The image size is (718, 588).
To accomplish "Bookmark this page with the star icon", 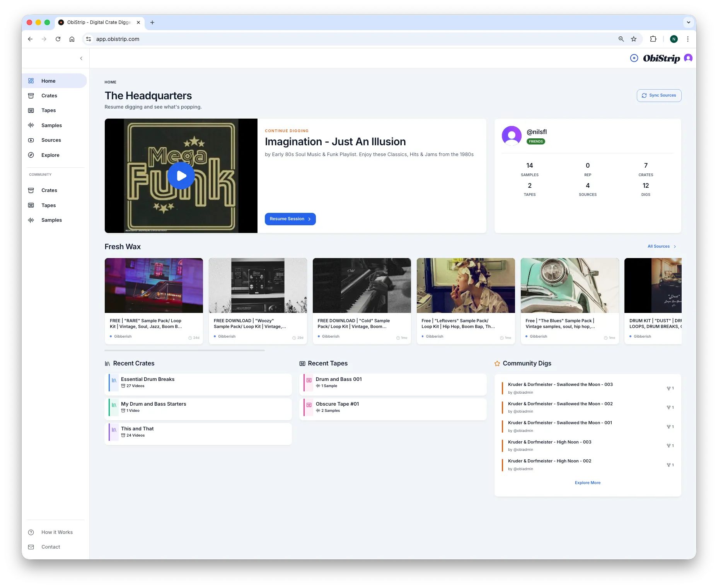I will tap(634, 39).
